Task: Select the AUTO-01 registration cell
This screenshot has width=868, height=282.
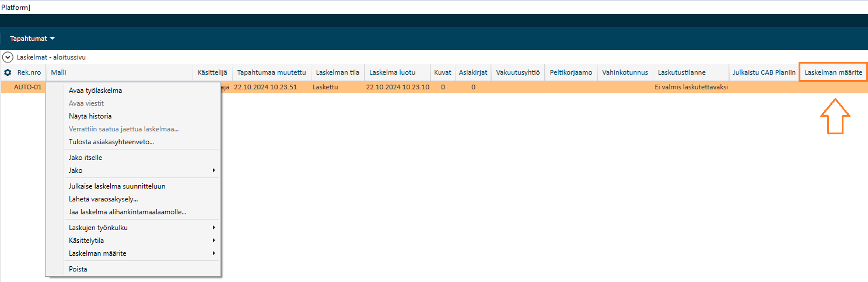Action: pos(28,87)
